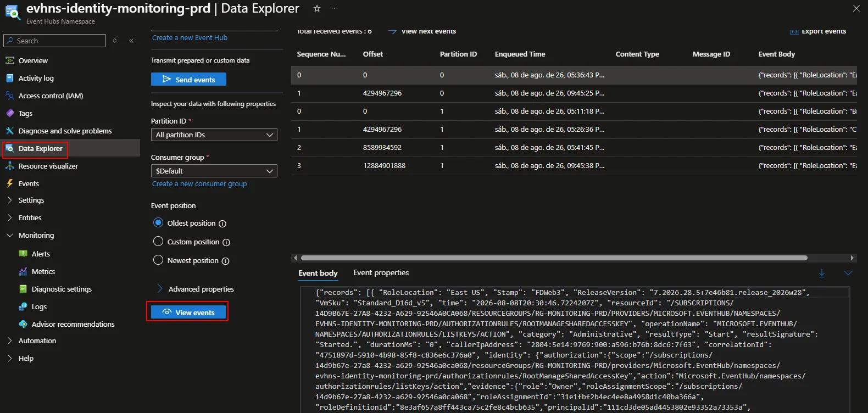
Task: Expand the Automation section in sidebar
Action: pyautogui.click(x=9, y=341)
